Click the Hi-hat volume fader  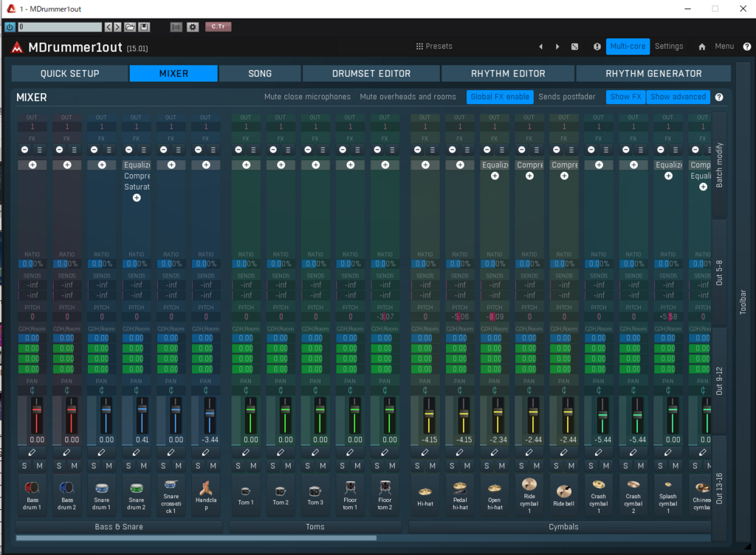tap(429, 414)
